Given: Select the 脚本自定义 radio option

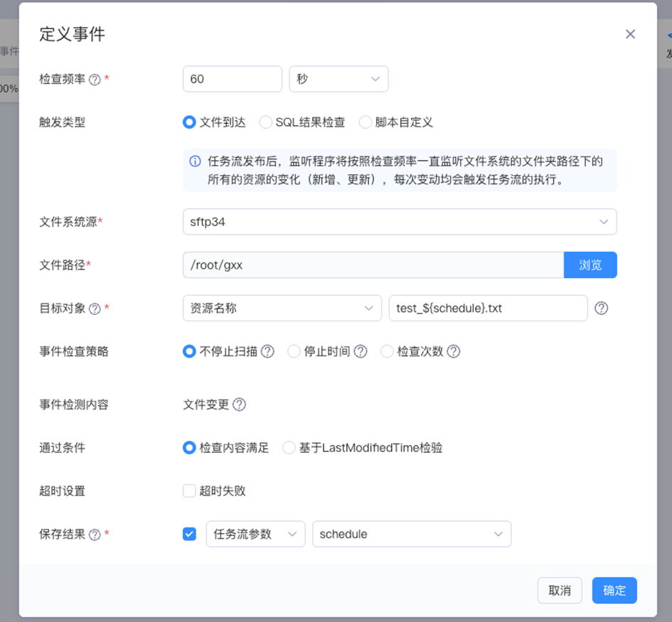Looking at the screenshot, I should (366, 122).
